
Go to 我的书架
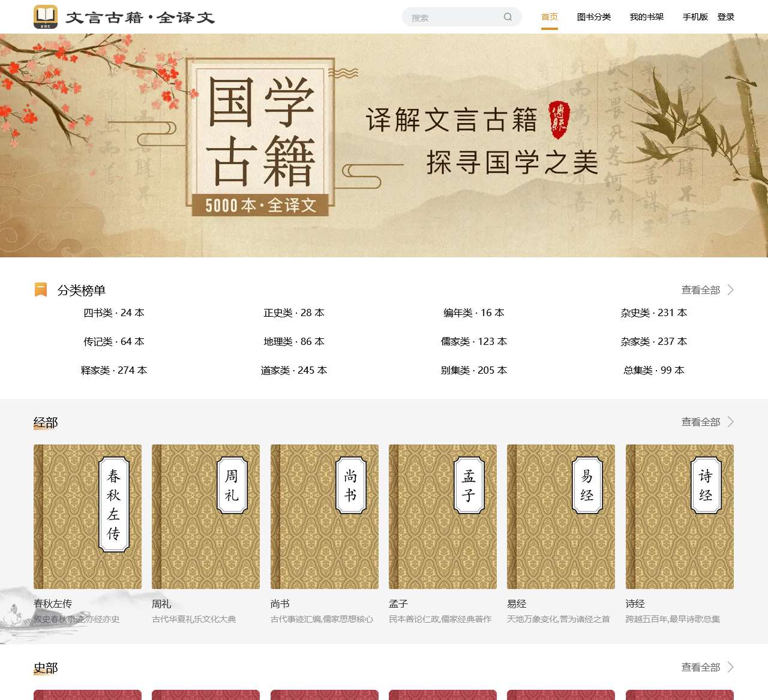(x=647, y=17)
